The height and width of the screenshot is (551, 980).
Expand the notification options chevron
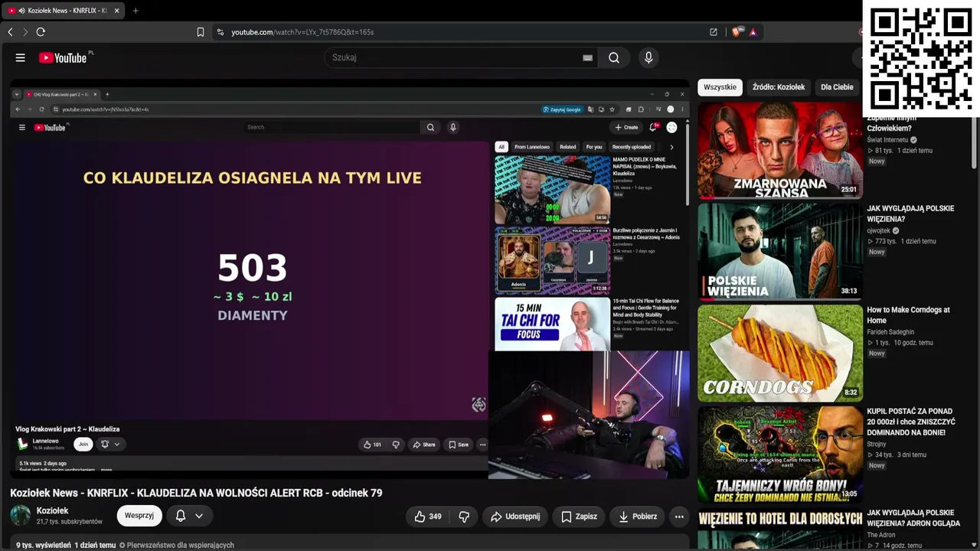click(199, 516)
